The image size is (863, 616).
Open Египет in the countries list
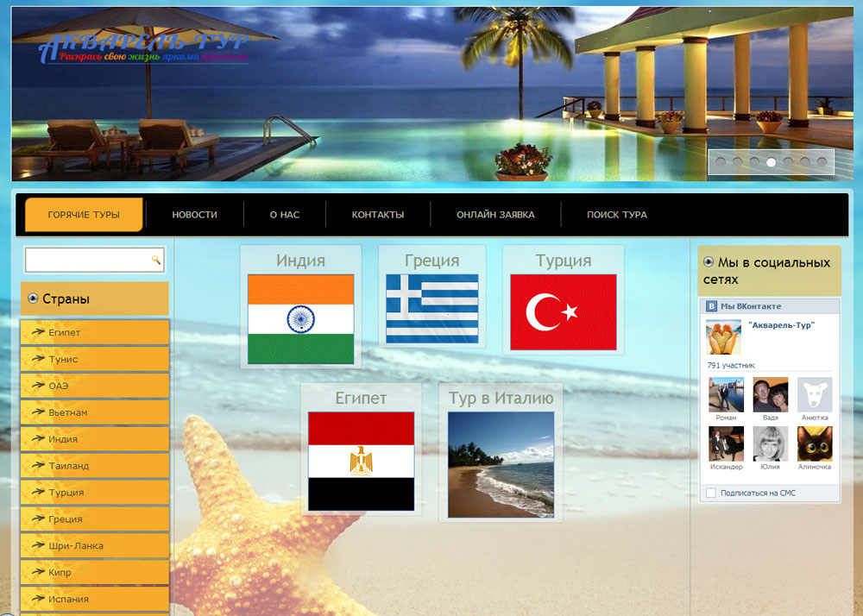click(95, 332)
